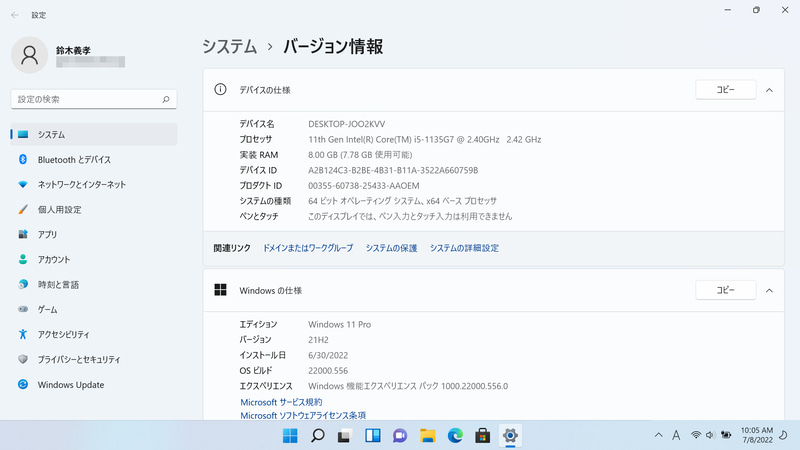Toggle the IME input mode indicator A
The height and width of the screenshot is (450, 800).
pos(676,435)
